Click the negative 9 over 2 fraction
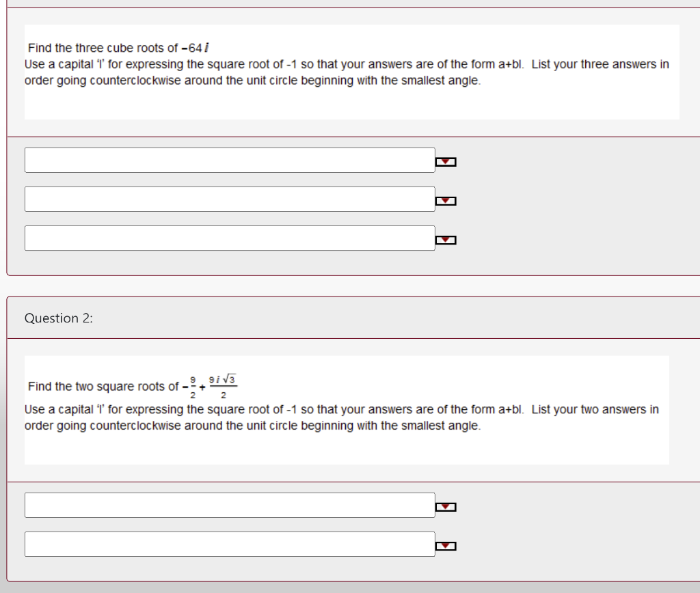Image resolution: width=700 pixels, height=593 pixels. pyautogui.click(x=190, y=387)
